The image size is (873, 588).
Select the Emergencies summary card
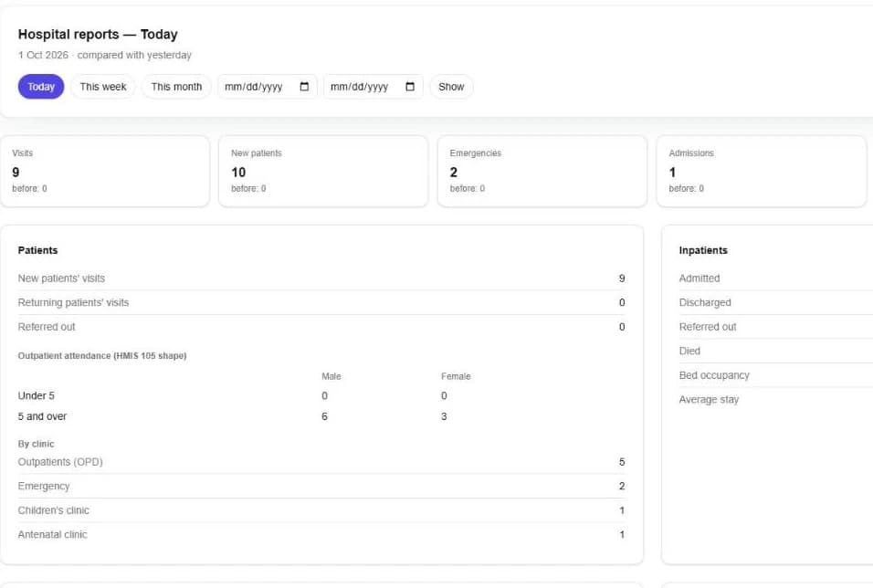(542, 171)
